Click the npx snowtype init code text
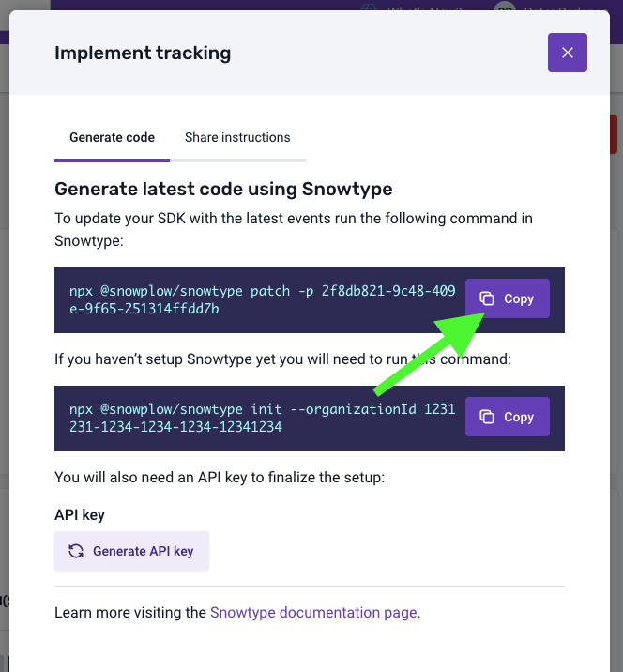The image size is (623, 672). point(262,418)
